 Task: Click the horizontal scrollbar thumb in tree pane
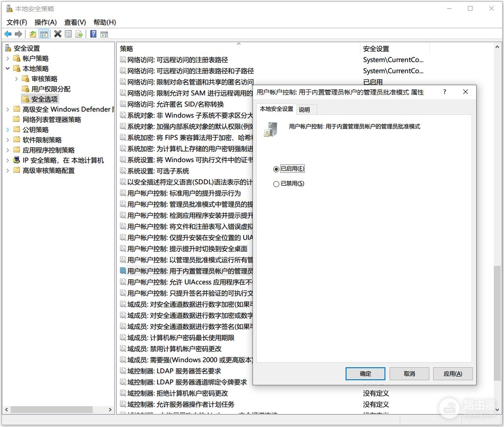coord(51,410)
